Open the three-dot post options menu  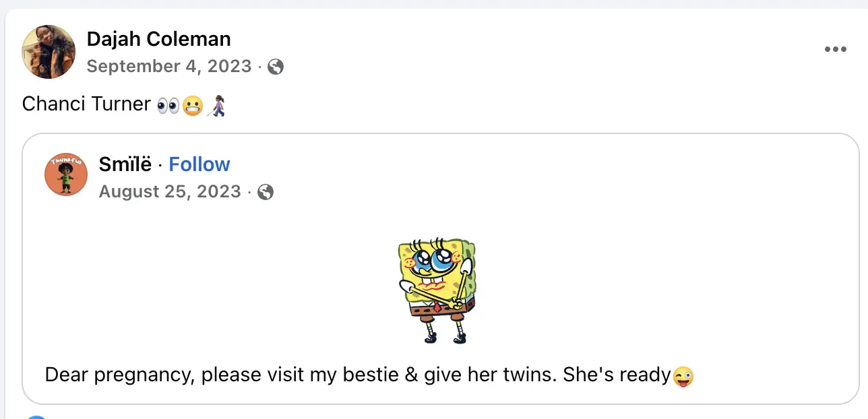(835, 49)
